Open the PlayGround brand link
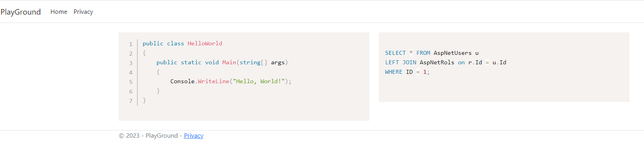 point(20,12)
